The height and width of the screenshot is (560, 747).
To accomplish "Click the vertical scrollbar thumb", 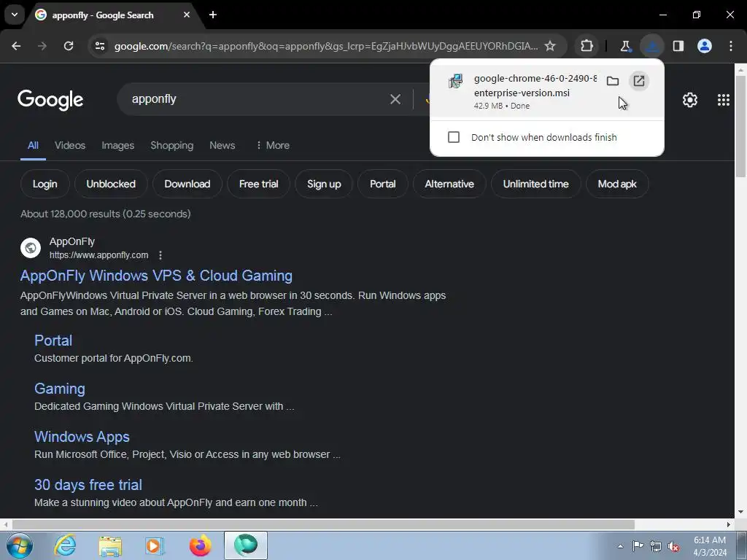I will (x=741, y=126).
